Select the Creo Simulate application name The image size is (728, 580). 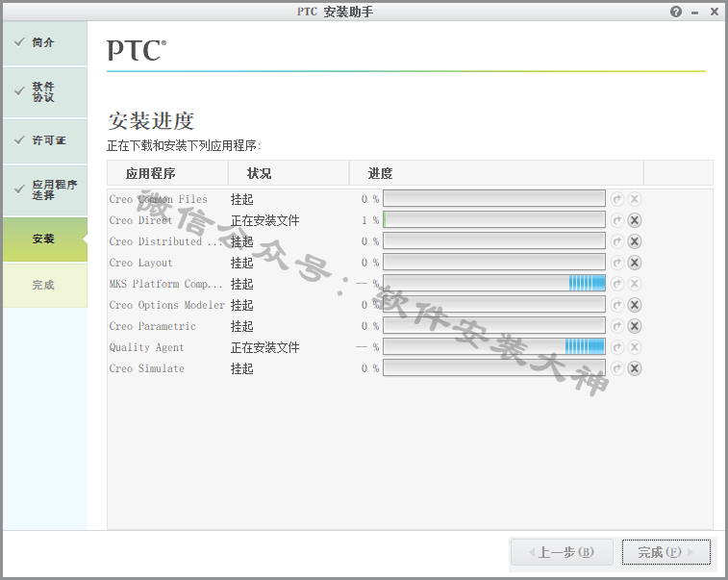click(147, 368)
